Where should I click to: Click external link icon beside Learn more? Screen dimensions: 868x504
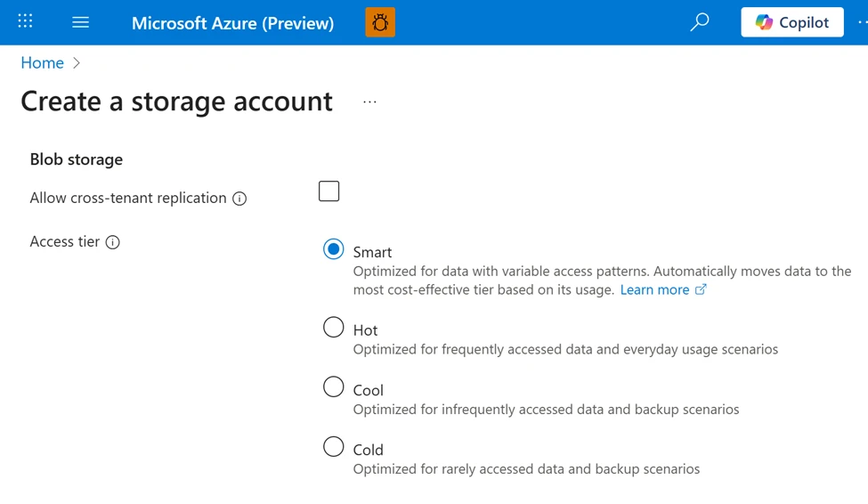click(701, 290)
